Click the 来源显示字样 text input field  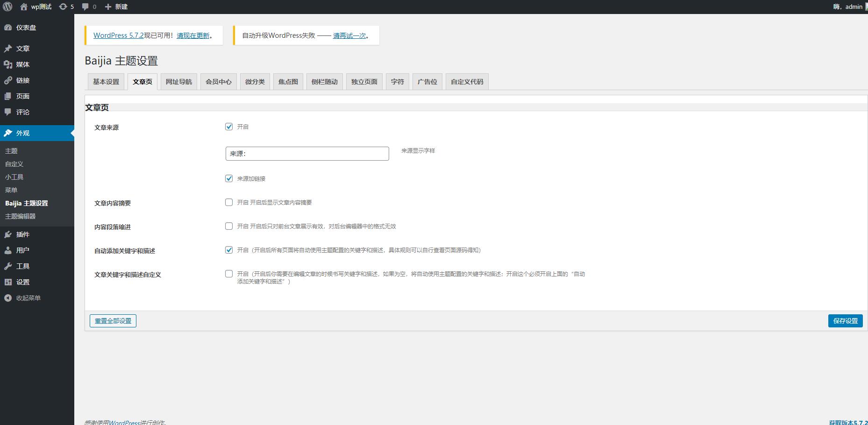[x=307, y=154]
